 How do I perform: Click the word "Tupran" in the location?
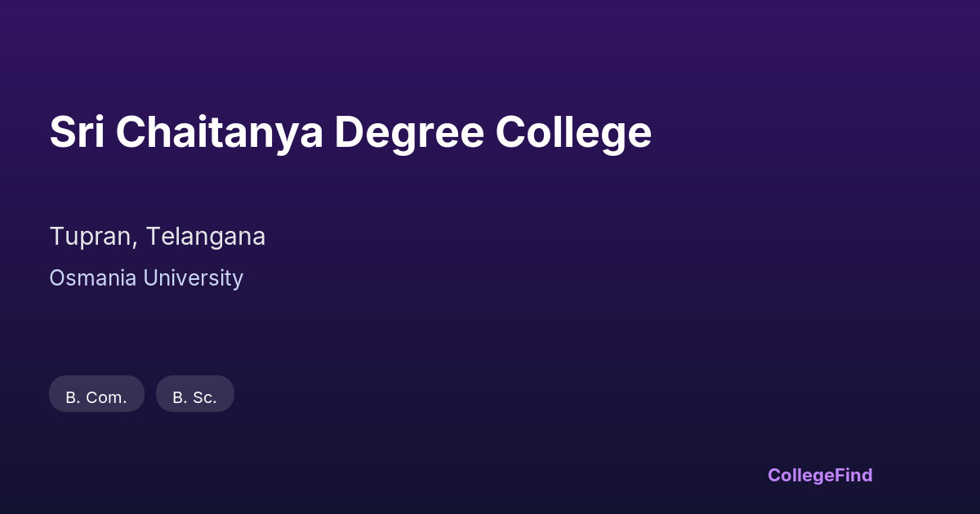click(x=91, y=237)
